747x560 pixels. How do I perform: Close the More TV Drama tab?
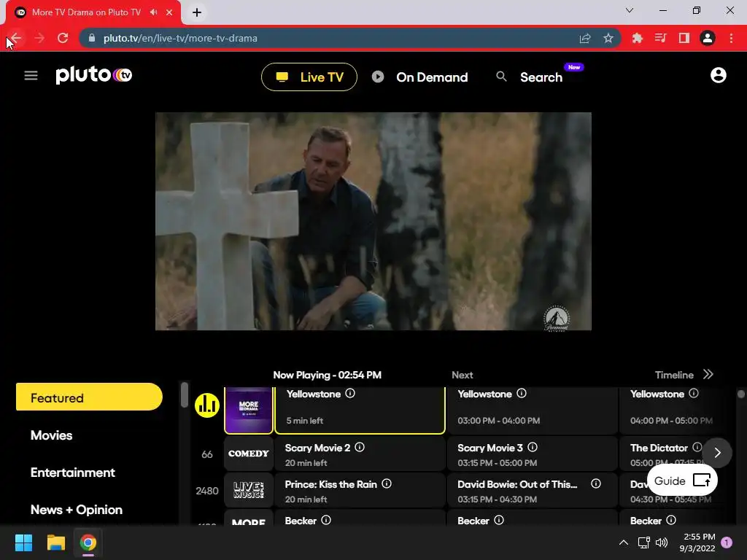click(x=169, y=12)
